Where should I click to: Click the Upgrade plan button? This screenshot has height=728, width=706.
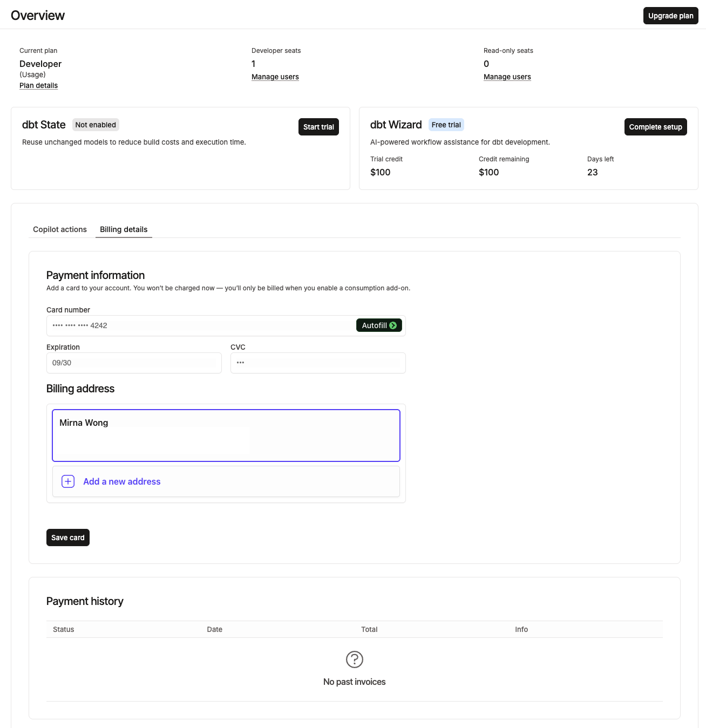click(670, 16)
